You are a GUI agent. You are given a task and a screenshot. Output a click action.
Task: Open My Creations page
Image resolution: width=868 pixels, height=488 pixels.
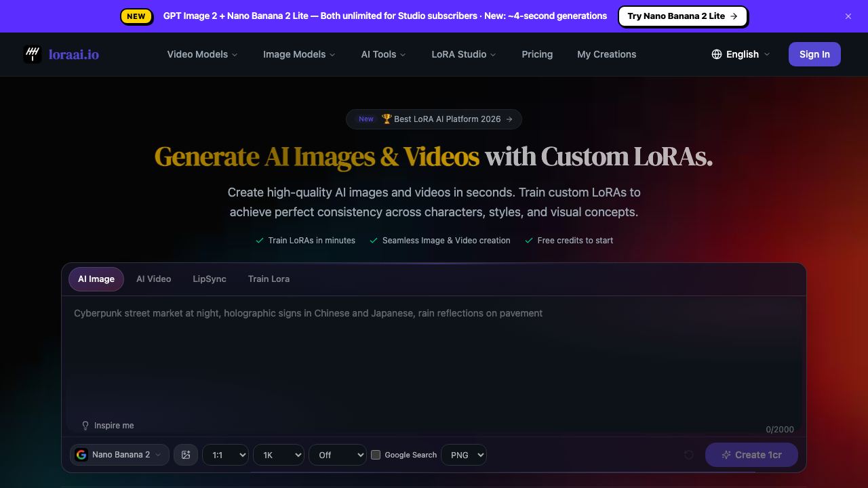607,54
